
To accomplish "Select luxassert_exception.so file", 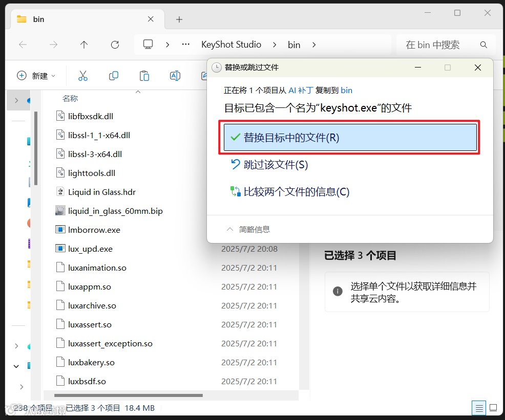I will click(110, 343).
